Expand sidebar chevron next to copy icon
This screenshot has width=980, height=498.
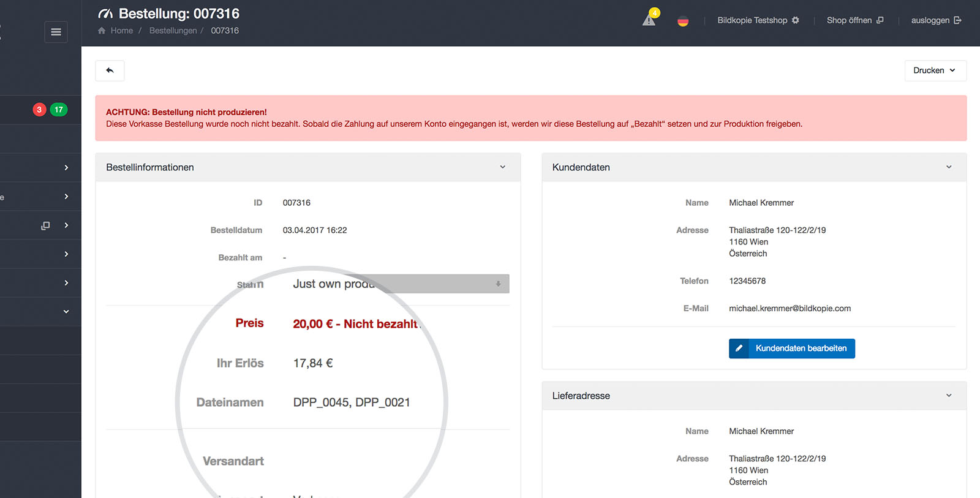pyautogui.click(x=66, y=225)
